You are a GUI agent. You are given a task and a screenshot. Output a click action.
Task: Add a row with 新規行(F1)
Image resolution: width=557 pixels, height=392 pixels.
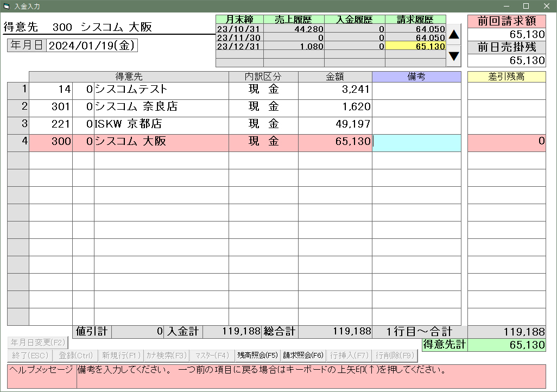121,356
